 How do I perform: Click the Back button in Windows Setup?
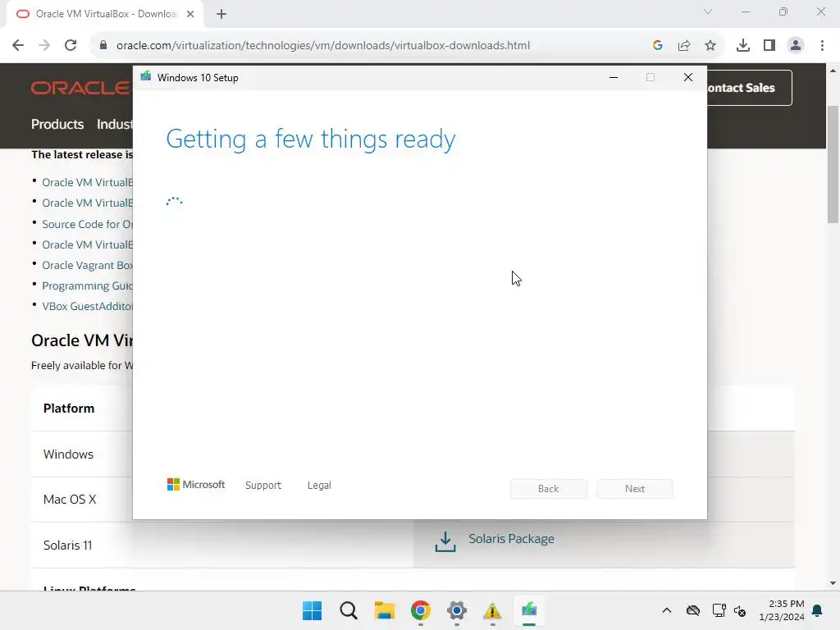[x=549, y=489]
